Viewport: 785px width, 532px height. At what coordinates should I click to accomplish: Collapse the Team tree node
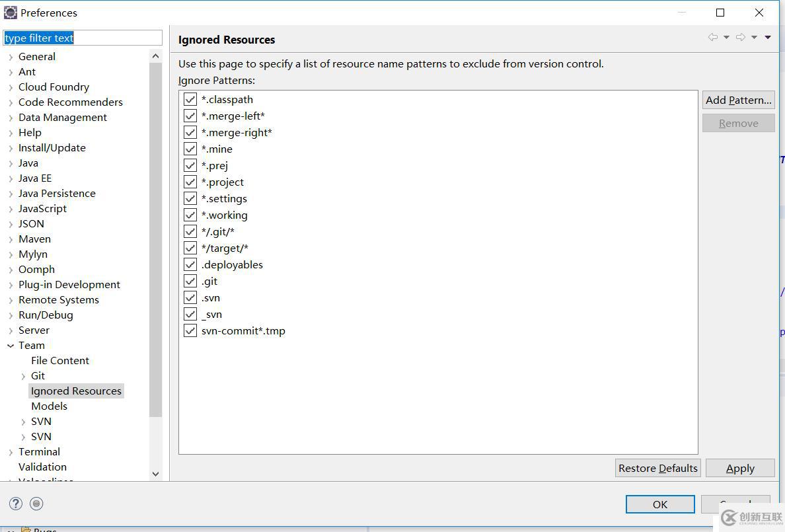[x=11, y=346]
